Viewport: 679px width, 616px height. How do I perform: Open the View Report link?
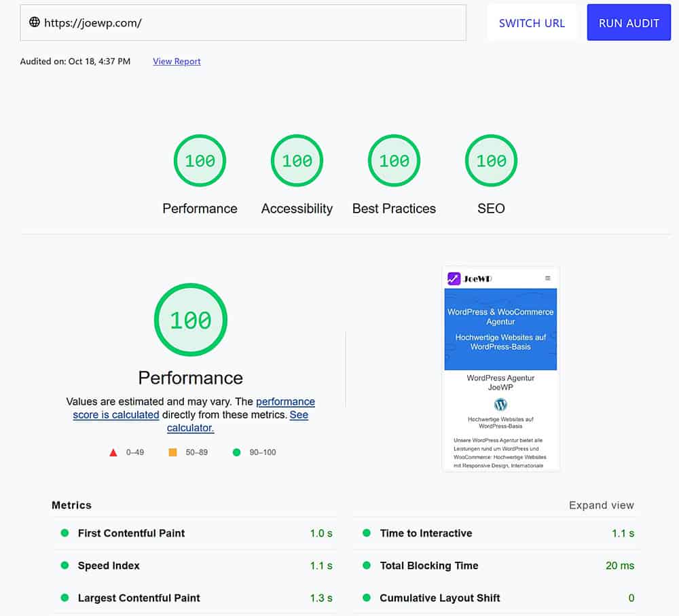coord(177,61)
